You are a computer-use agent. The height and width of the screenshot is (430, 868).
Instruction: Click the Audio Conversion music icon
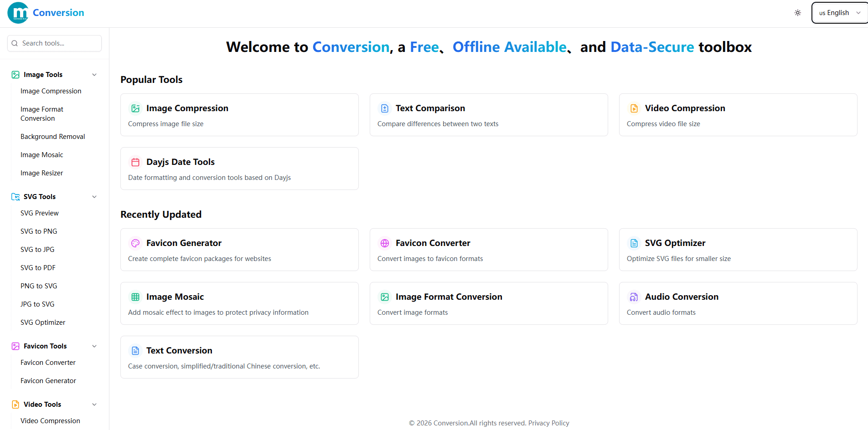tap(634, 297)
